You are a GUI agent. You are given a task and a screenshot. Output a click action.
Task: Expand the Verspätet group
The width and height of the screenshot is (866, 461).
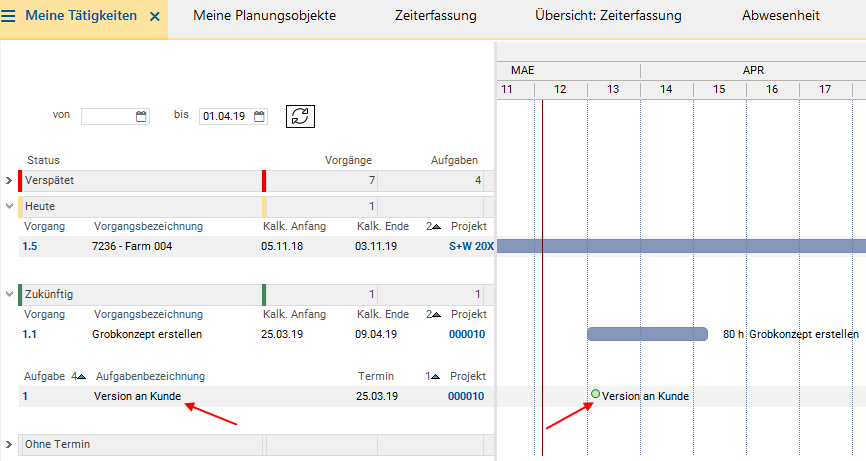[9, 181]
